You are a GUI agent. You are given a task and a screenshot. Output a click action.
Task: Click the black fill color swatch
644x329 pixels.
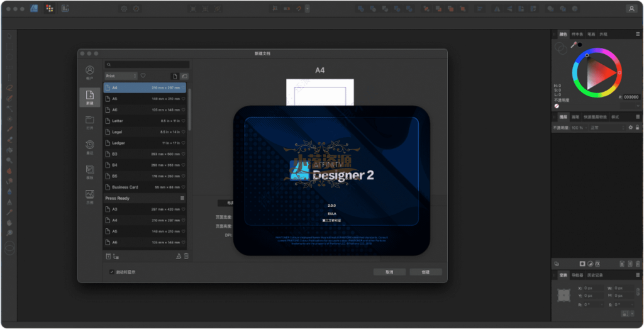pyautogui.click(x=580, y=45)
